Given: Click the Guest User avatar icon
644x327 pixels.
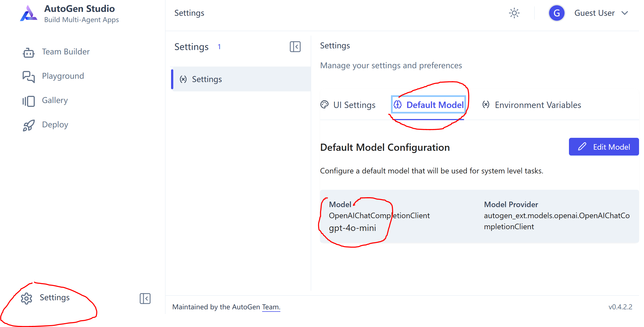Looking at the screenshot, I should coord(557,13).
